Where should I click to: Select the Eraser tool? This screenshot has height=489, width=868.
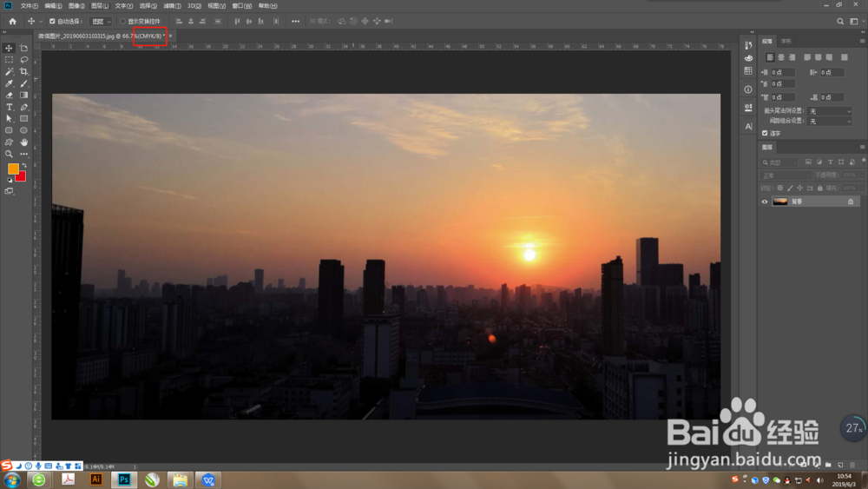click(x=9, y=96)
